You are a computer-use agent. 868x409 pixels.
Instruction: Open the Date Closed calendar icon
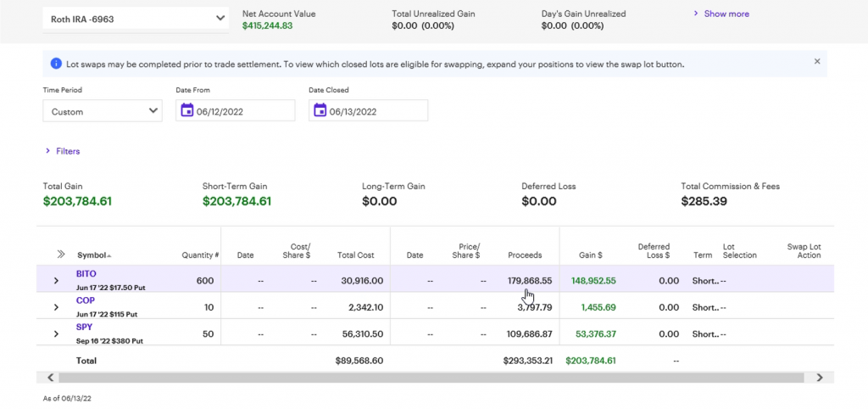click(320, 111)
